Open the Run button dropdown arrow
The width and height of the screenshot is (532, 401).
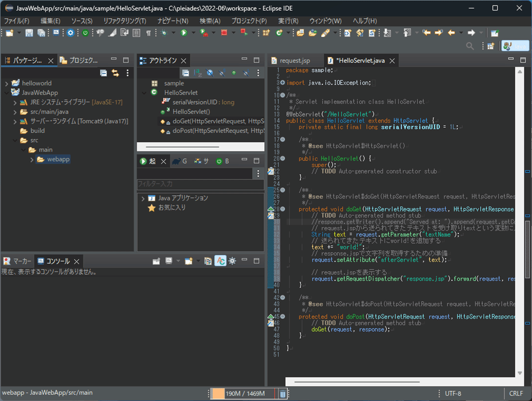[x=193, y=33]
